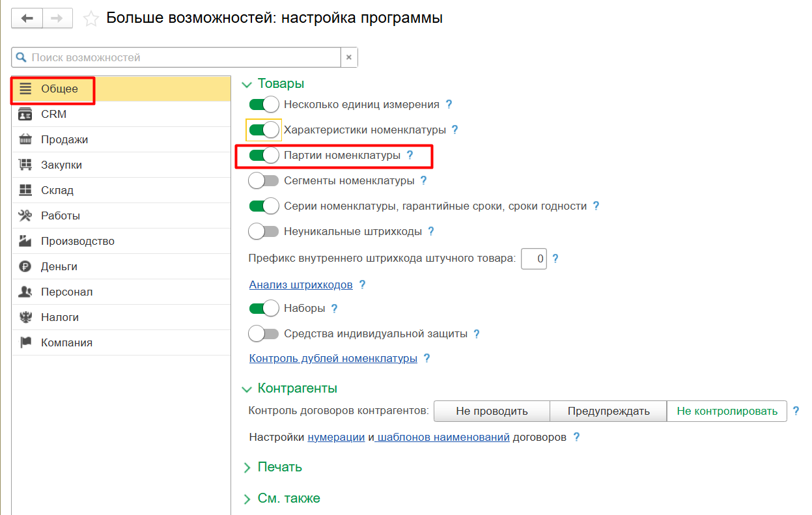
Task: Toggle Несколько единиц измерения switch
Action: pyautogui.click(x=264, y=104)
